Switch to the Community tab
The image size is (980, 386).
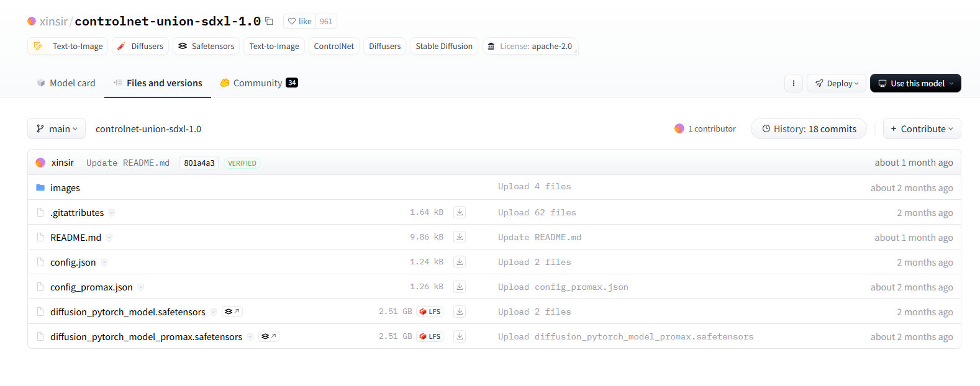(x=259, y=83)
